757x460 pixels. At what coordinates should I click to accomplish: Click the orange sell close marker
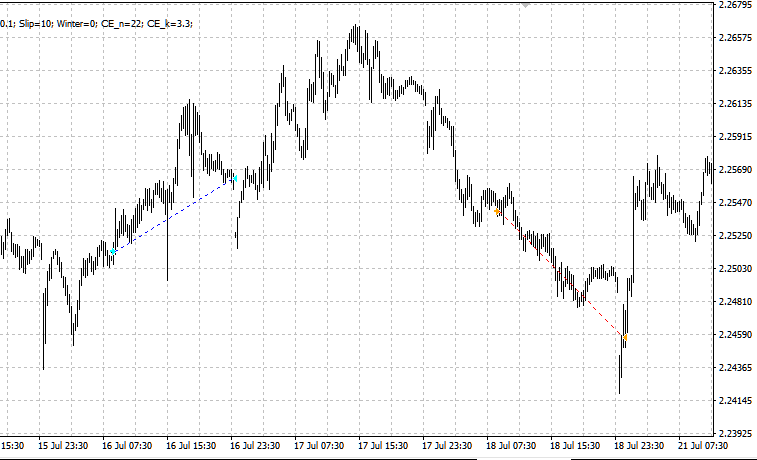[x=625, y=337]
